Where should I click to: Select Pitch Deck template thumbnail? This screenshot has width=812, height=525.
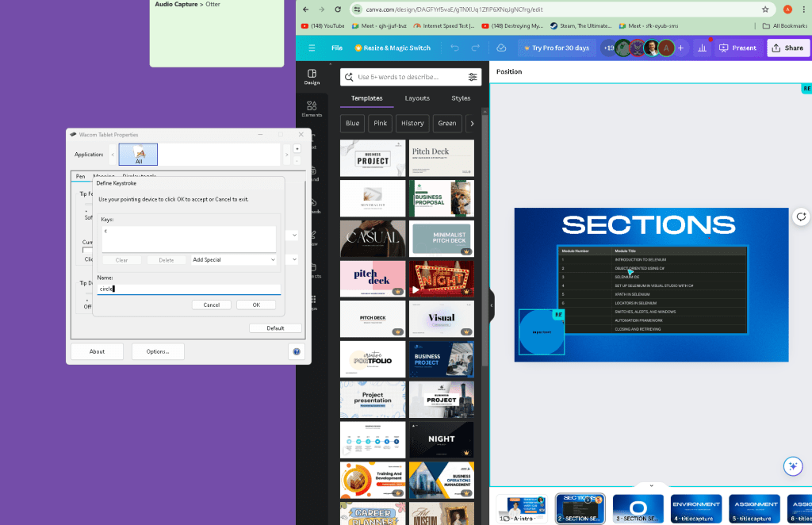click(x=441, y=158)
